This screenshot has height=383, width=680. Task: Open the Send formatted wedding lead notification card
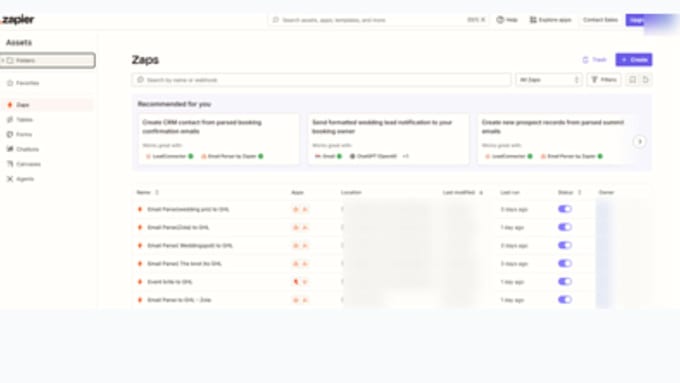pos(388,139)
